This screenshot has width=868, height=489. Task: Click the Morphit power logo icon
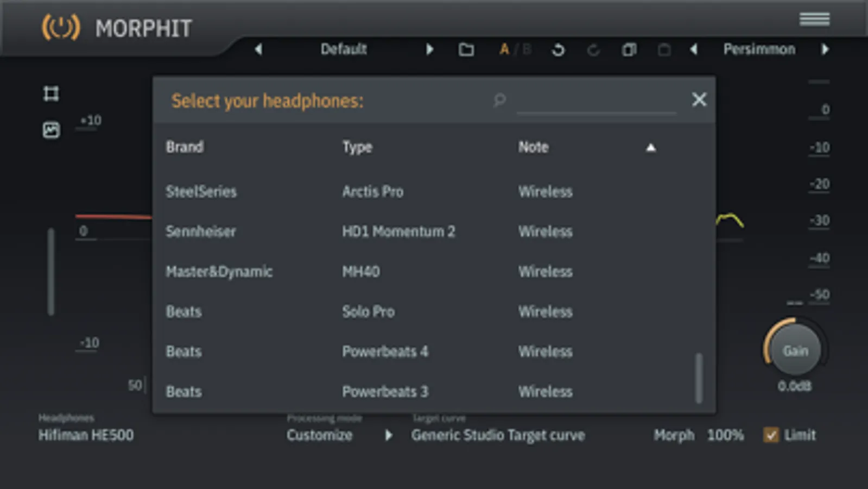point(61,27)
